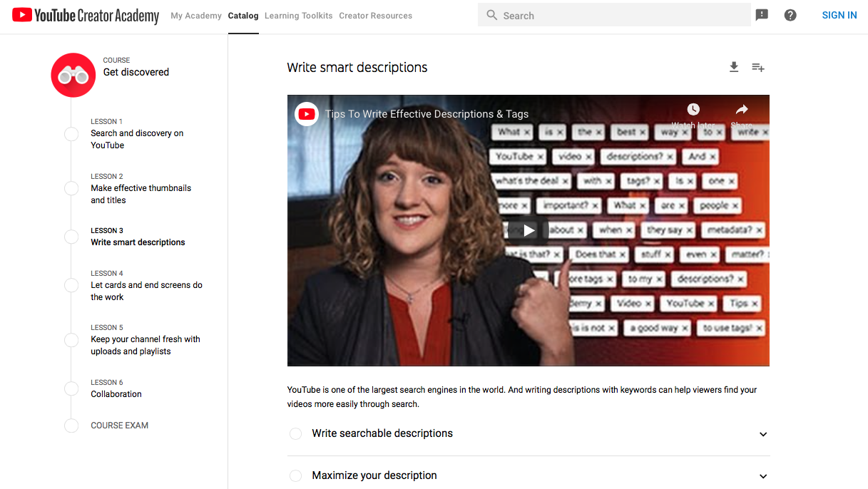The width and height of the screenshot is (868, 489).
Task: Switch to the My Academy tab
Action: (x=196, y=15)
